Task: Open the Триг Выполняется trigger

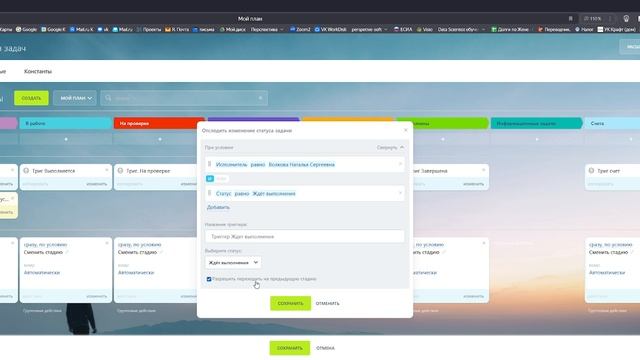Action: pyautogui.click(x=53, y=171)
